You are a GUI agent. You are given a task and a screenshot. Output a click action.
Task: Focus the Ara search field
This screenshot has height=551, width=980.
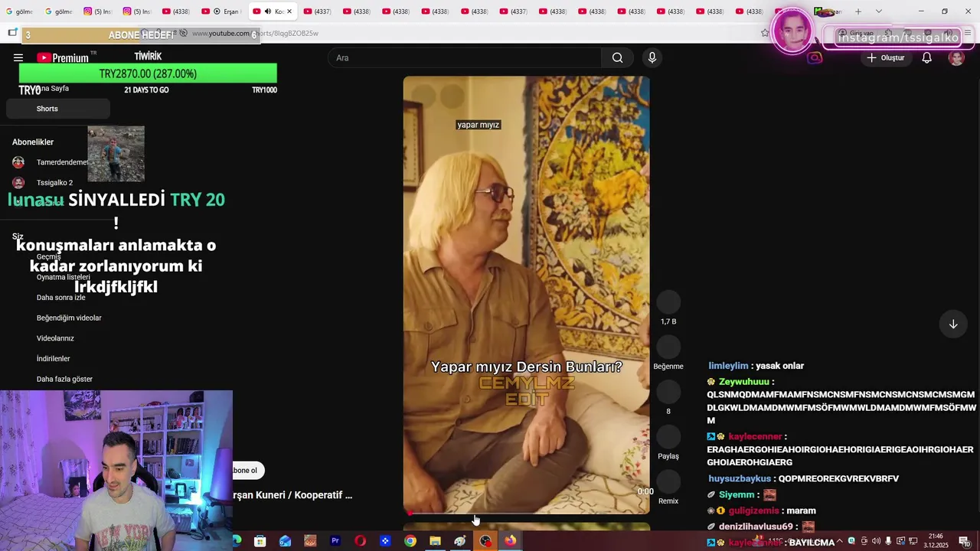click(x=465, y=58)
